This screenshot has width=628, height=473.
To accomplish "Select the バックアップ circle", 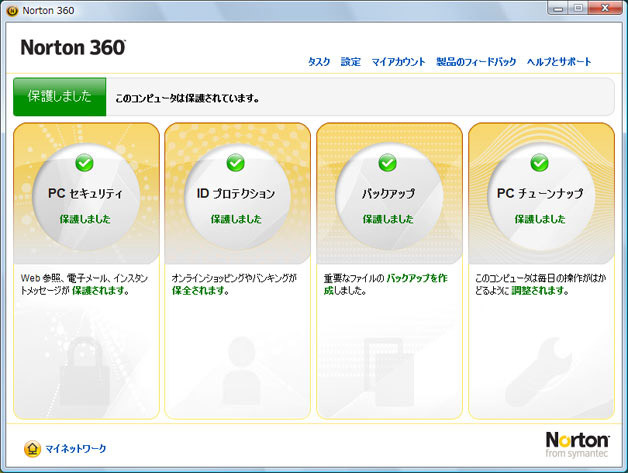I will (x=389, y=197).
